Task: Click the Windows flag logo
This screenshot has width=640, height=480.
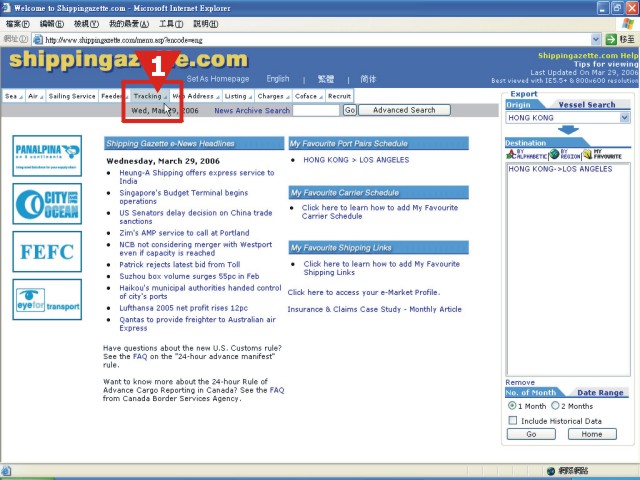Action: click(x=628, y=24)
